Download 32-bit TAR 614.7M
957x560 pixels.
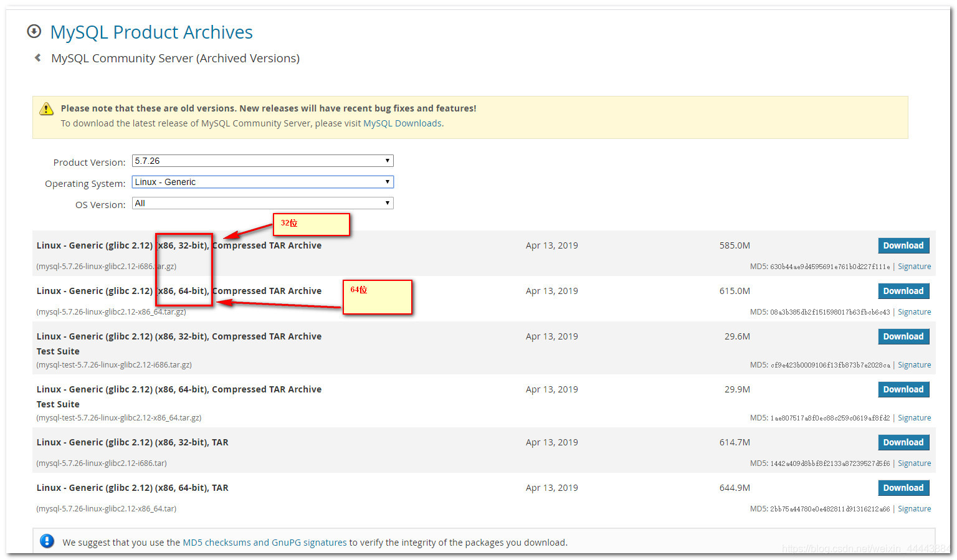903,442
